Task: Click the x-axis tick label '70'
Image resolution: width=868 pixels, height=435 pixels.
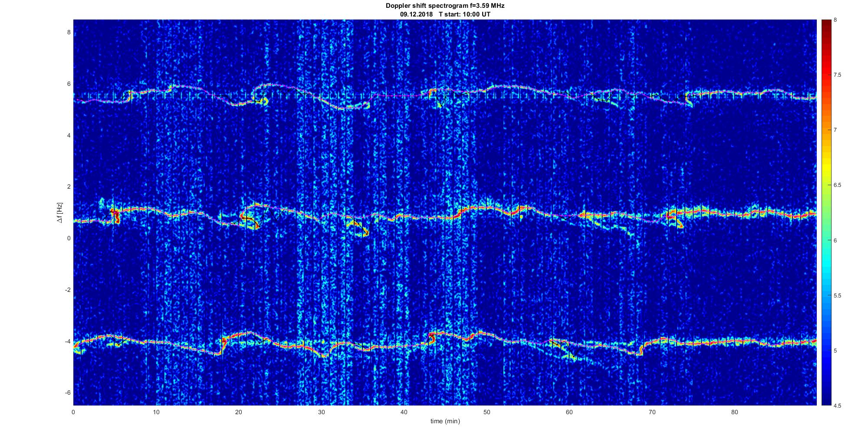Action: (x=652, y=412)
